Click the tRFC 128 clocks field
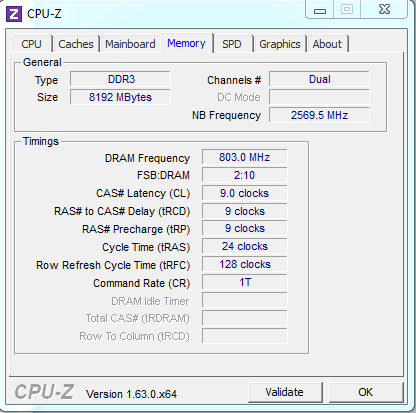 (x=245, y=264)
